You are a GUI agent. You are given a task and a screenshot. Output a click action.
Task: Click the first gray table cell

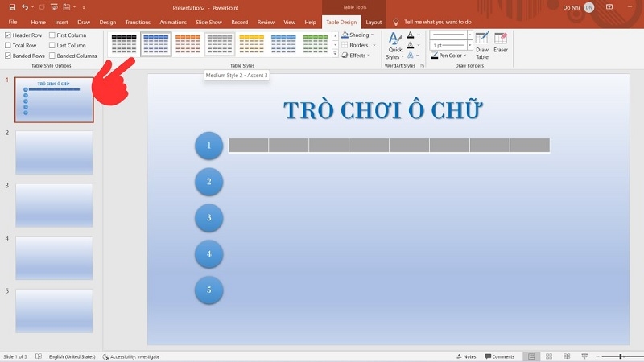point(249,146)
